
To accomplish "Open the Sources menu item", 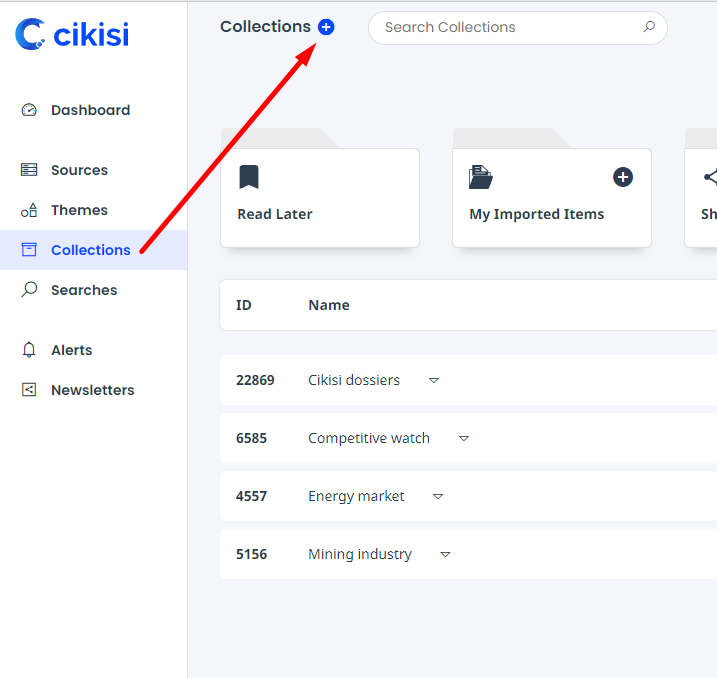I will (x=79, y=170).
